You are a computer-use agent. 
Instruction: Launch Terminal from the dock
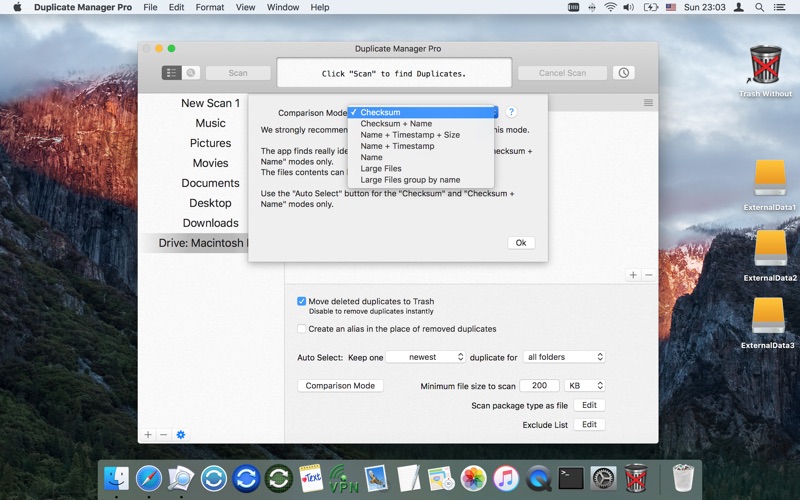(571, 478)
